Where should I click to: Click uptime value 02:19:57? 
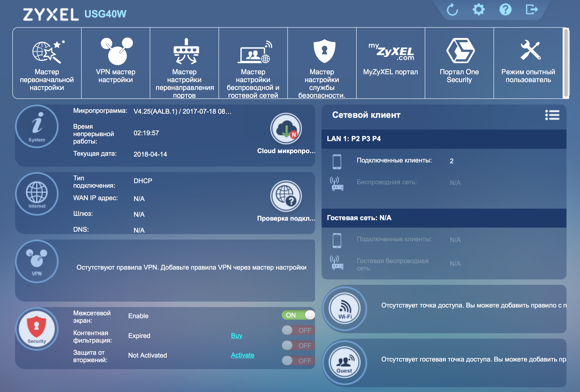click(x=146, y=133)
